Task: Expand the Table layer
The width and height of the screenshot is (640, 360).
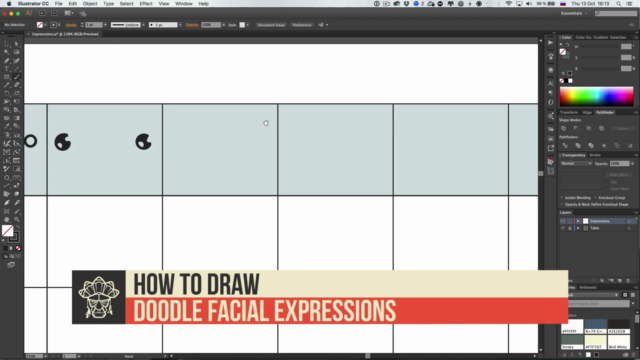Action: click(x=578, y=228)
